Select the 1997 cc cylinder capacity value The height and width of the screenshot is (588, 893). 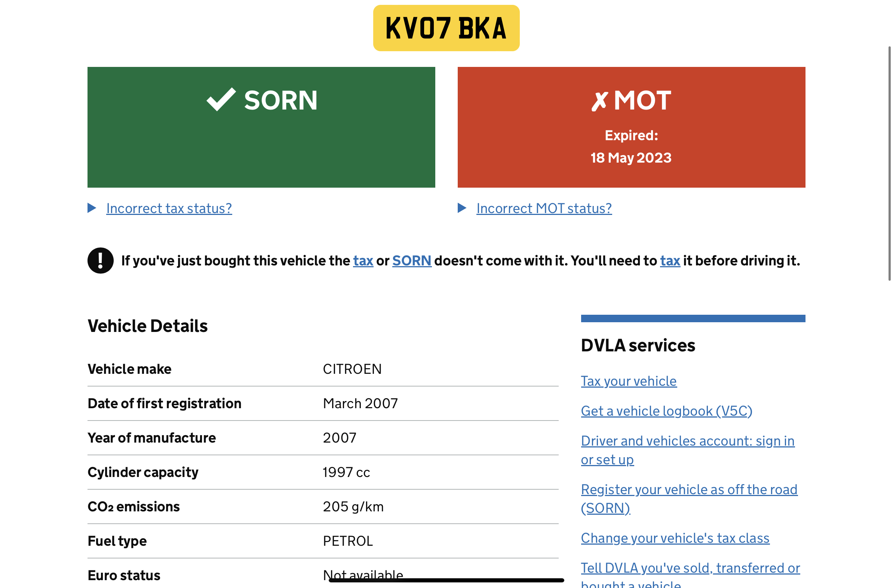click(x=346, y=472)
